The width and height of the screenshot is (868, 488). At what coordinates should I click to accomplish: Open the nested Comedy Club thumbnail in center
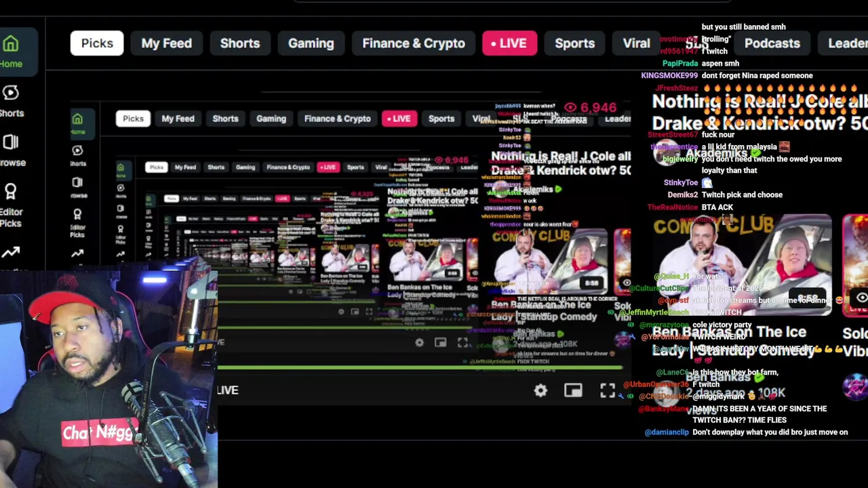click(549, 261)
